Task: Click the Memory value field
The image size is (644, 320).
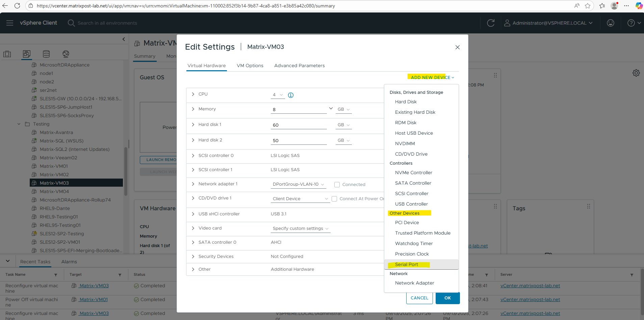Action: point(299,110)
